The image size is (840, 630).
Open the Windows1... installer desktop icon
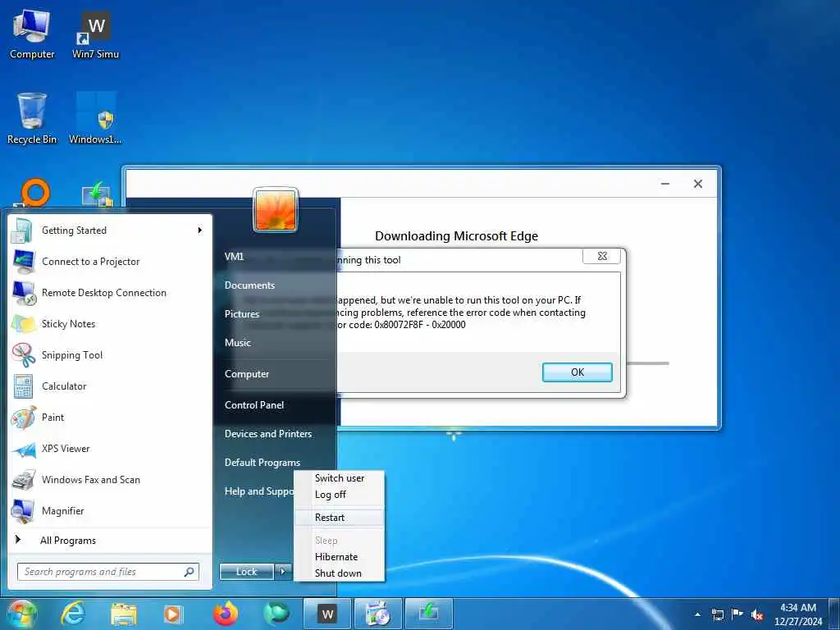[x=95, y=118]
